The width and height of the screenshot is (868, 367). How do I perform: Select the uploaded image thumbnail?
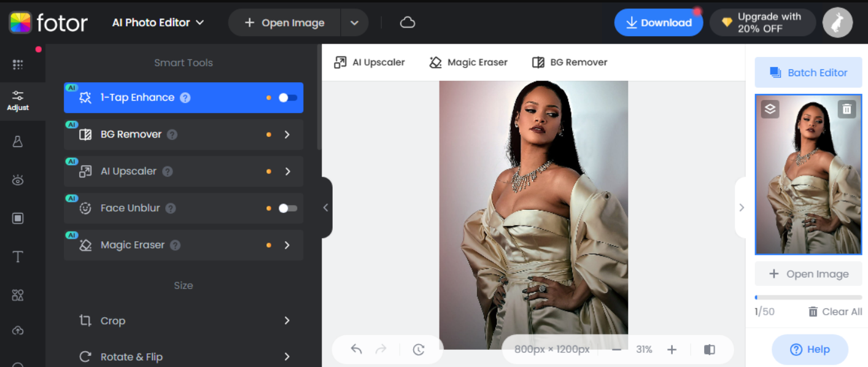pos(808,174)
